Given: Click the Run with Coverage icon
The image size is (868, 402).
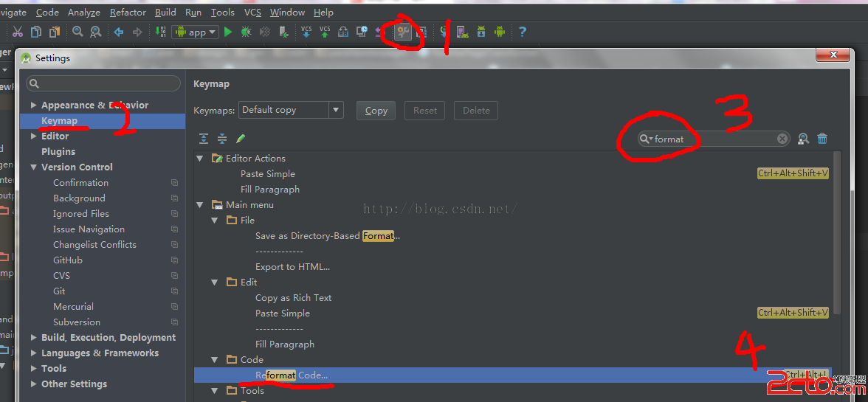Looking at the screenshot, I should point(265,32).
